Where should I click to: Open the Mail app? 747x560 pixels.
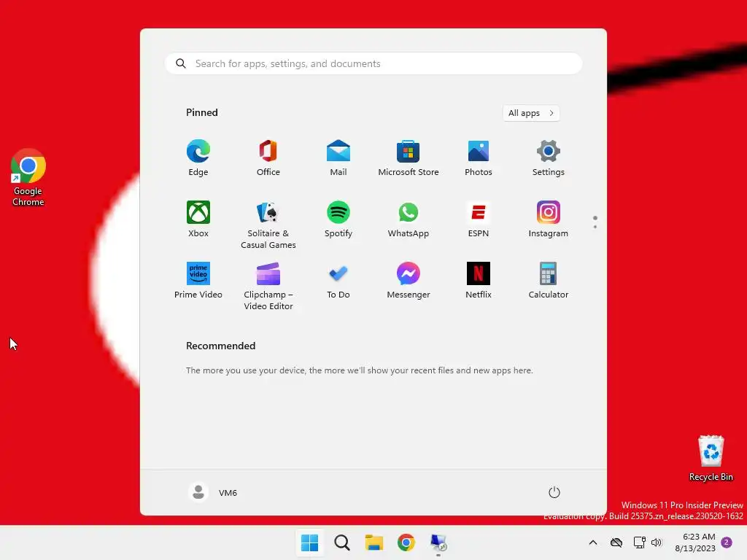338,158
